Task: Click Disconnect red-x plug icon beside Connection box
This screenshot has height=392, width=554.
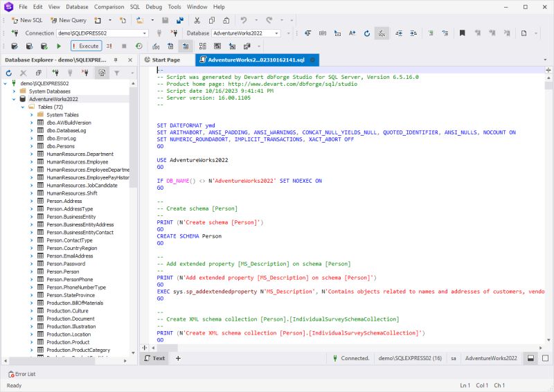Action: [174, 33]
